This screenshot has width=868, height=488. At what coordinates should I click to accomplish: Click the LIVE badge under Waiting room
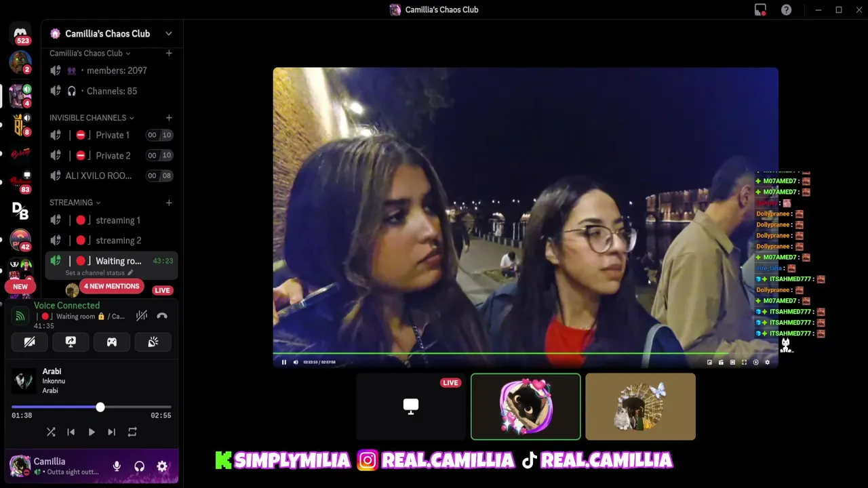point(162,290)
